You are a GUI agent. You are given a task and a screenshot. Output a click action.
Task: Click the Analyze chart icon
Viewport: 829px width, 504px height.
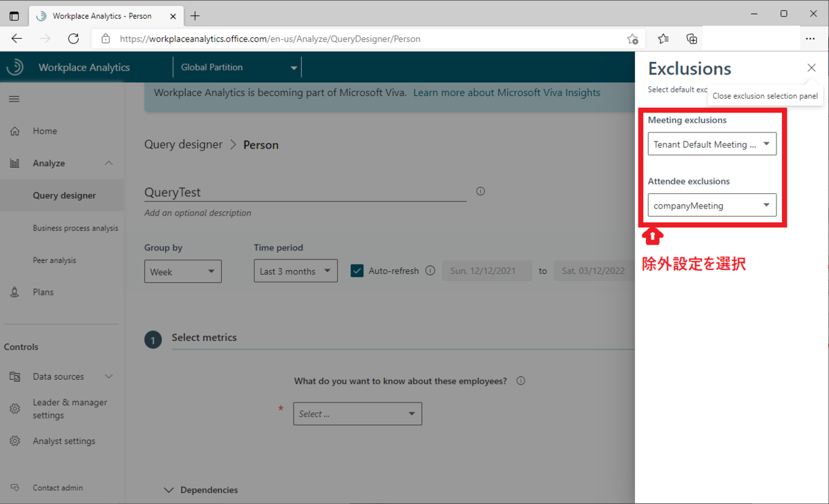pyautogui.click(x=15, y=164)
